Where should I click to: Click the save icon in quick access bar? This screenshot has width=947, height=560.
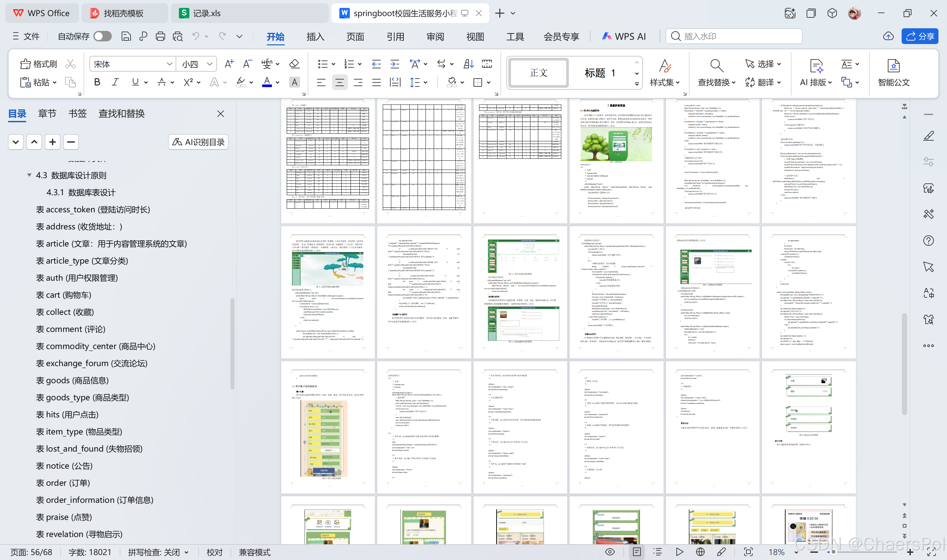126,36
